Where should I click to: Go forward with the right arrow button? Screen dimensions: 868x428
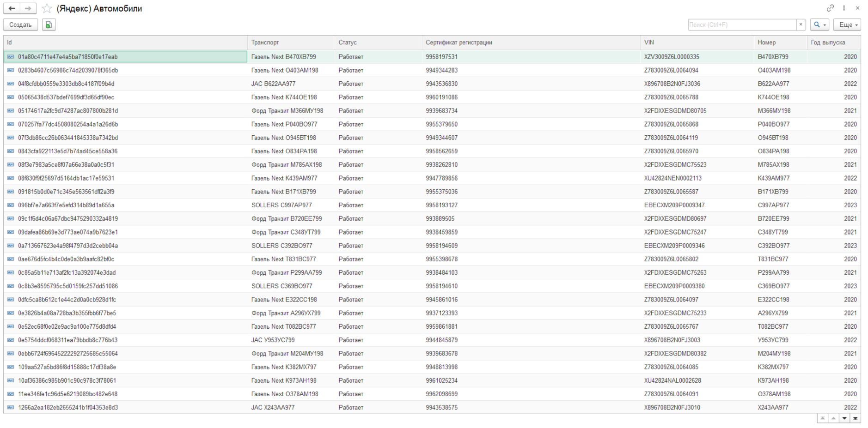click(28, 8)
